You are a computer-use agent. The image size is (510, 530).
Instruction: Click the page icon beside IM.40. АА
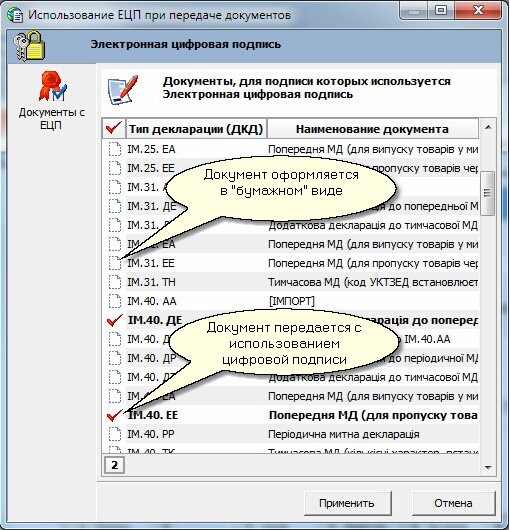115,301
